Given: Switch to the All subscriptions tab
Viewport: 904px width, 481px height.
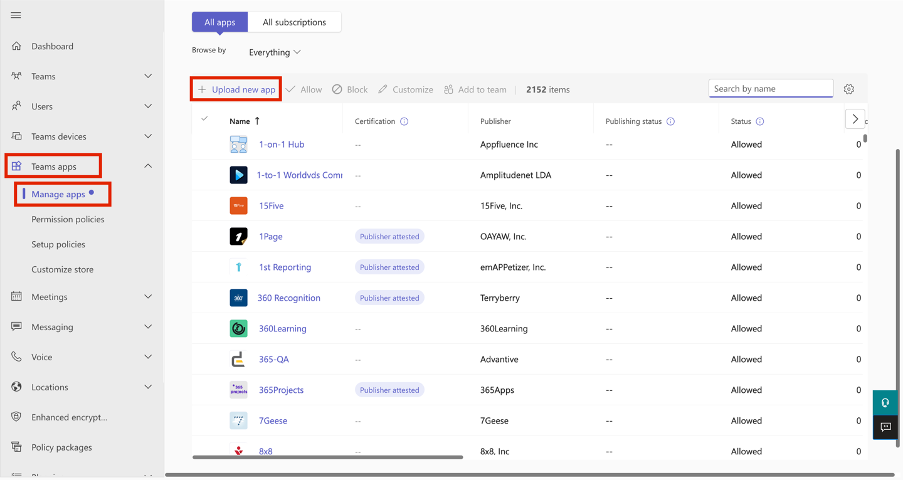Looking at the screenshot, I should tap(295, 22).
